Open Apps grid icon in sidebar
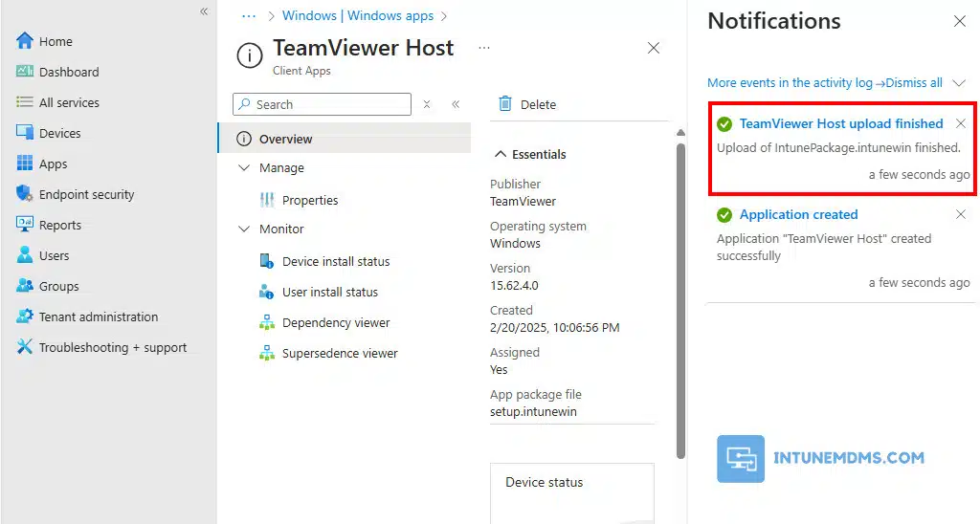This screenshot has width=980, height=524. click(24, 163)
